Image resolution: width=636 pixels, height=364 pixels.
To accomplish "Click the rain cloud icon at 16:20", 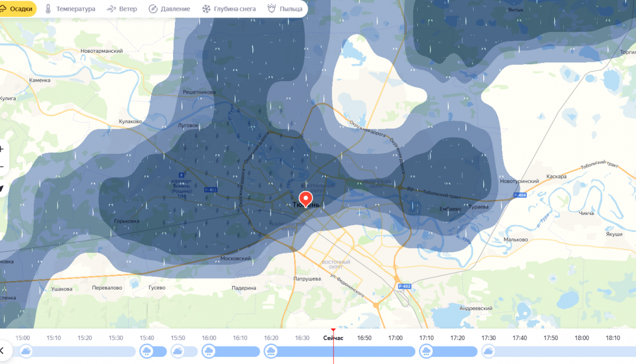I will point(271,351).
